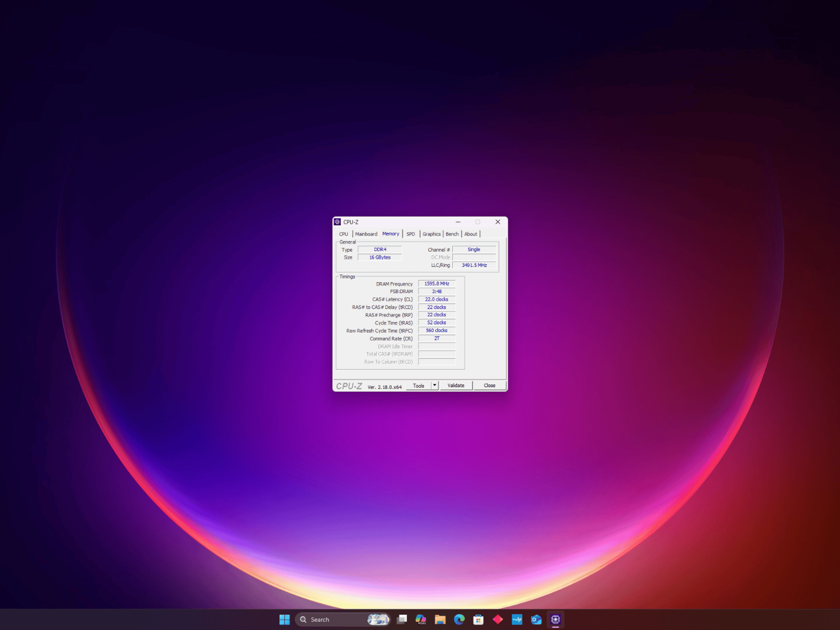Click the Row Refresh Cycle Time (tRFC) label

coord(379,331)
